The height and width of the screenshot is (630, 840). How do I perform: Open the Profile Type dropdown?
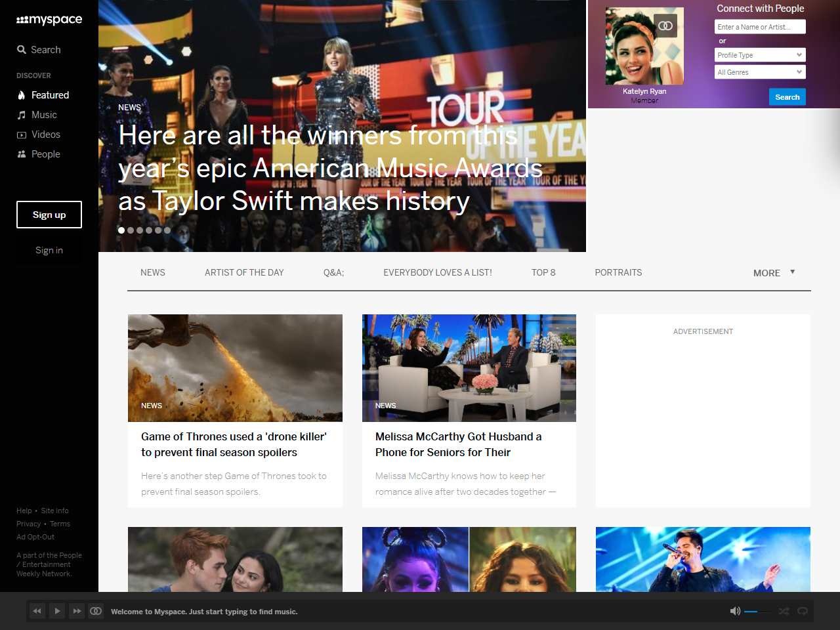pos(760,55)
